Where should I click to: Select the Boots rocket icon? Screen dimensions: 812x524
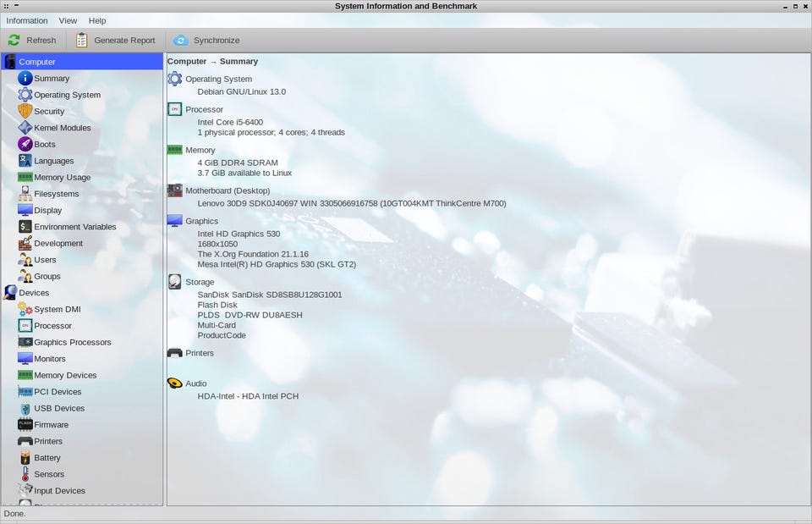[x=25, y=144]
